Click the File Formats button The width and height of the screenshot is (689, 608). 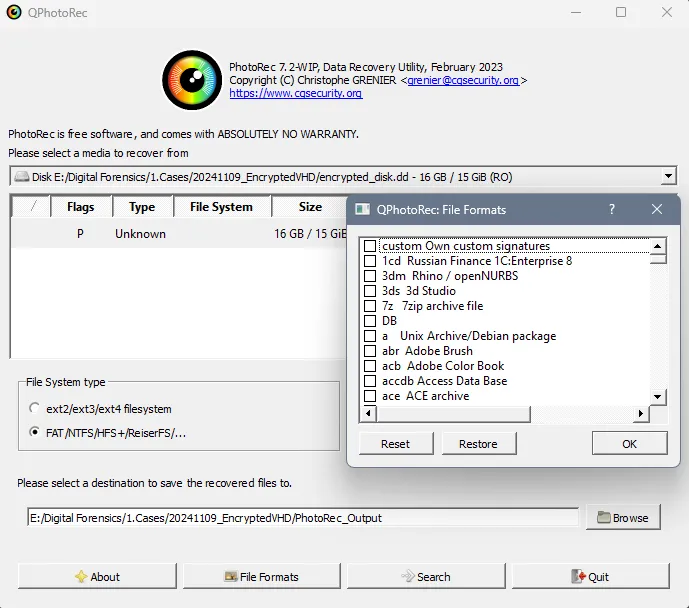(262, 576)
